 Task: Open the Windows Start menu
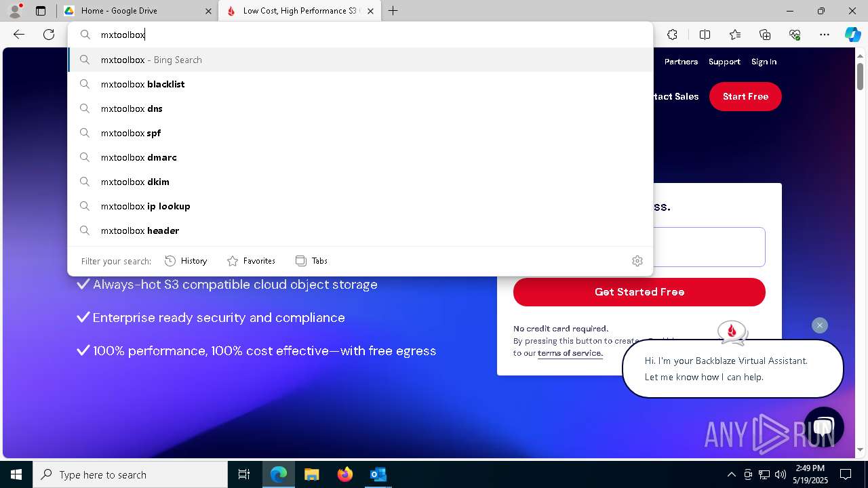(16, 474)
